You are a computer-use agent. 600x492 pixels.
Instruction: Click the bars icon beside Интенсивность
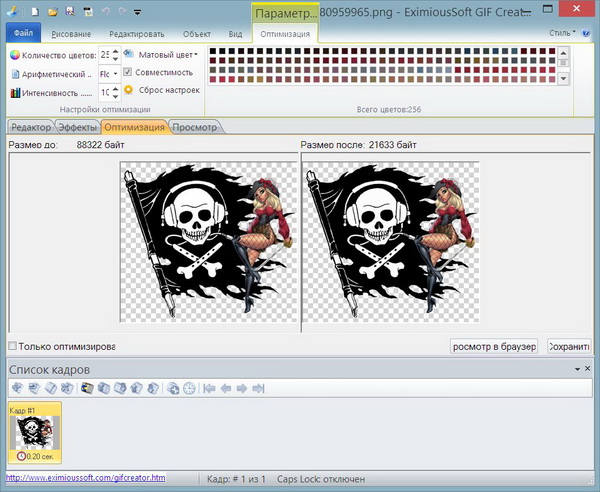[x=15, y=93]
